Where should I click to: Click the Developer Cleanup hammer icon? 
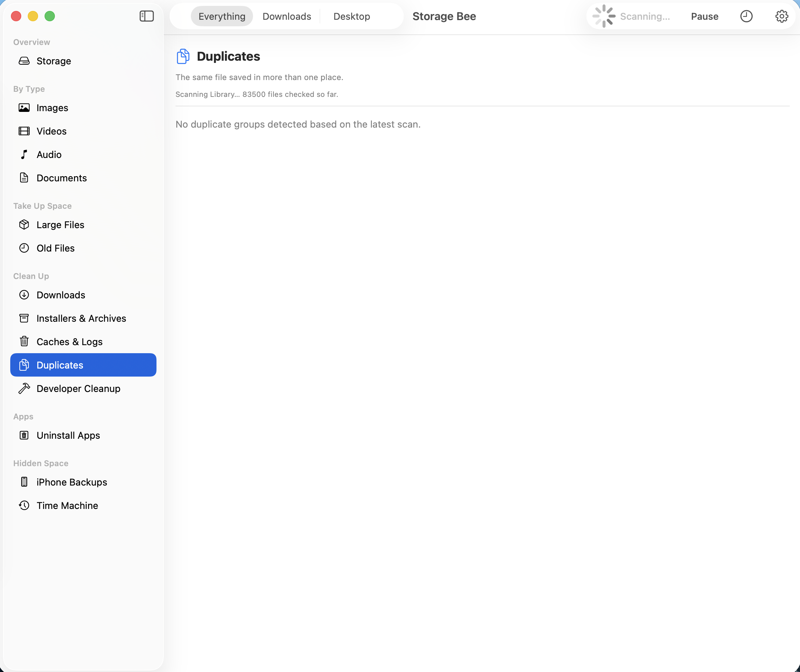[x=24, y=388]
